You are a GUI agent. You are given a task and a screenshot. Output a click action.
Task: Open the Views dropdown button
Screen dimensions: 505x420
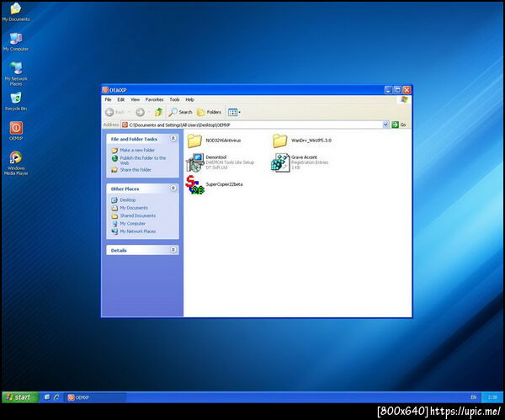click(234, 112)
